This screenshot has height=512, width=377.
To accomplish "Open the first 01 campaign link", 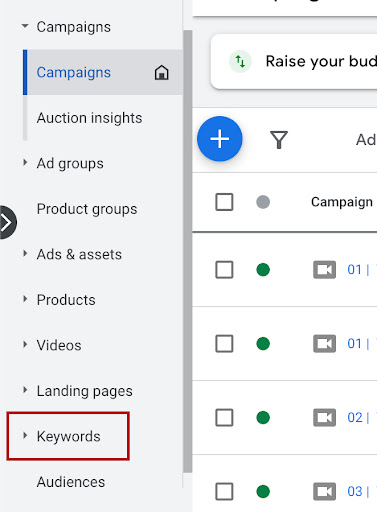I will coord(358,269).
